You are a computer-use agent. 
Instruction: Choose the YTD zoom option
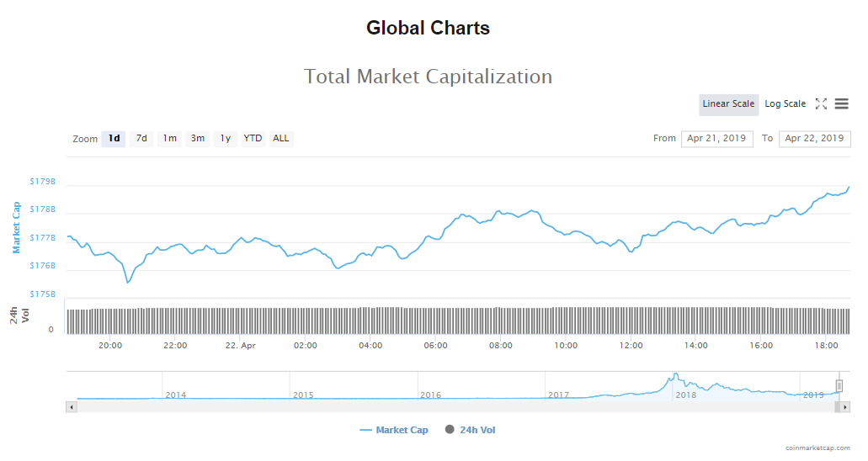pyautogui.click(x=253, y=139)
